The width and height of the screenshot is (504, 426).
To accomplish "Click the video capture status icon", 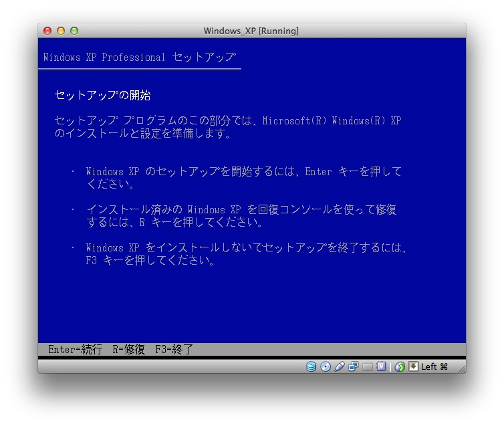I will coord(381,366).
